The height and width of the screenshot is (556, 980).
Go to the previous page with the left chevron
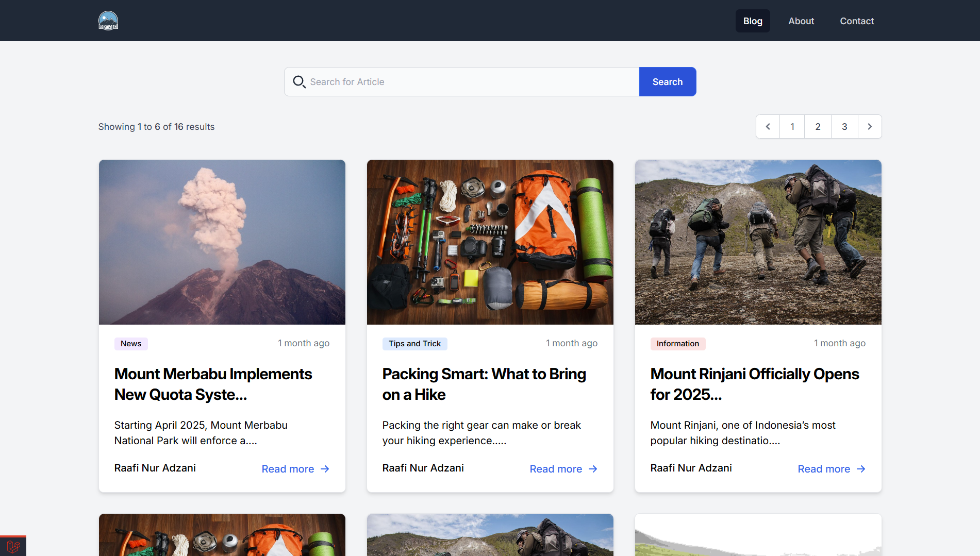click(x=768, y=127)
